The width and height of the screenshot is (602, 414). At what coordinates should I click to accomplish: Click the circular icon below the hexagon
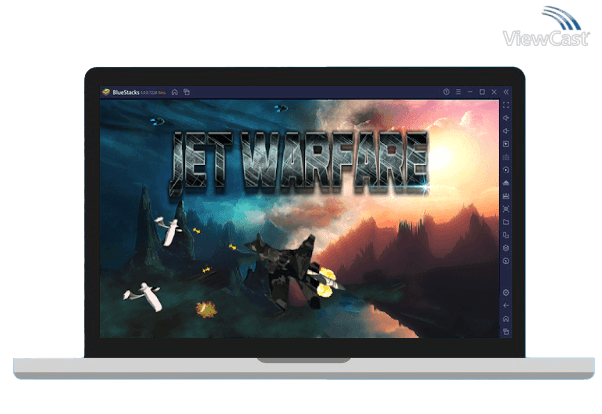[x=506, y=261]
